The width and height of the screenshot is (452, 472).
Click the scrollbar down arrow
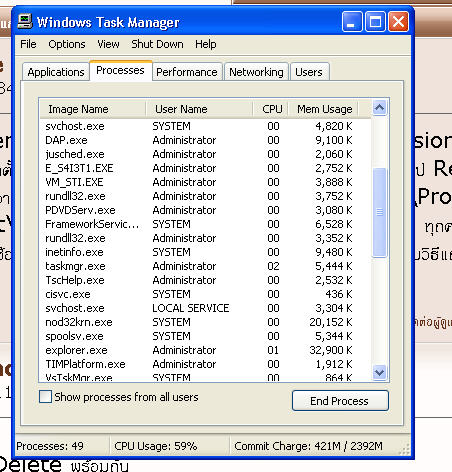[379, 372]
